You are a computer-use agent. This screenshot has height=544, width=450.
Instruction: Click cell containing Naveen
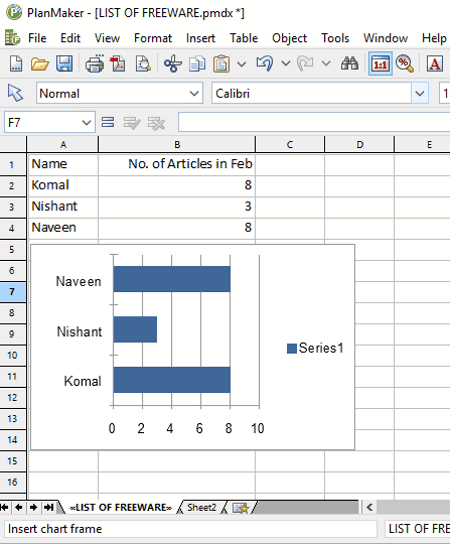coord(63,228)
